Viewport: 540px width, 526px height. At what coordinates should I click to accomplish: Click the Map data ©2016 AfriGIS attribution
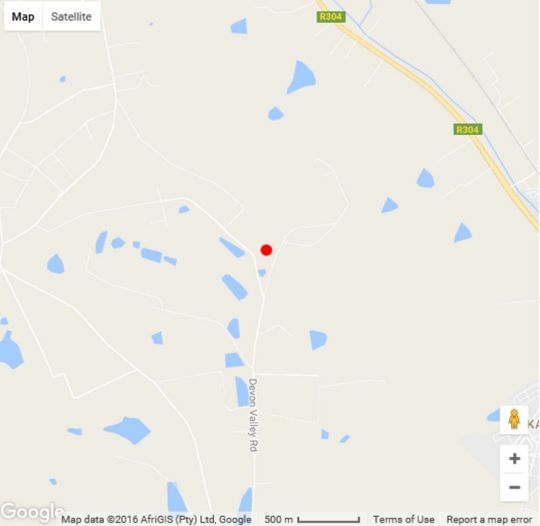156,519
